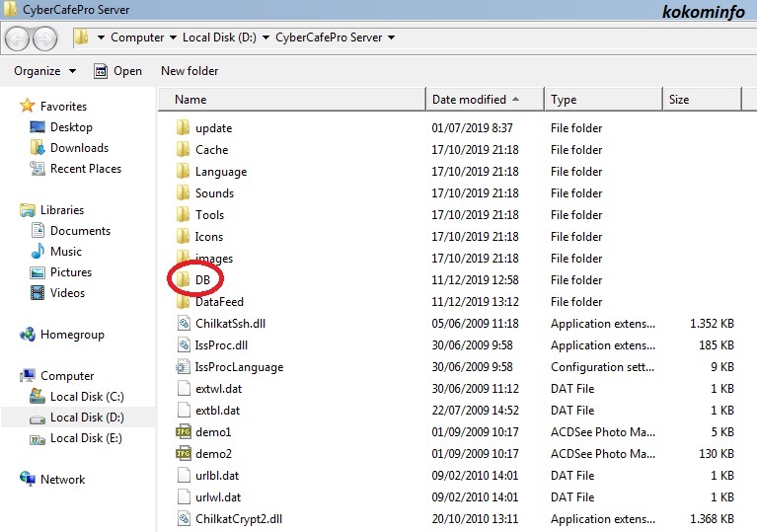Screen dimensions: 757x532
Task: Click Computer in the address breadcrumb
Action: pos(137,38)
